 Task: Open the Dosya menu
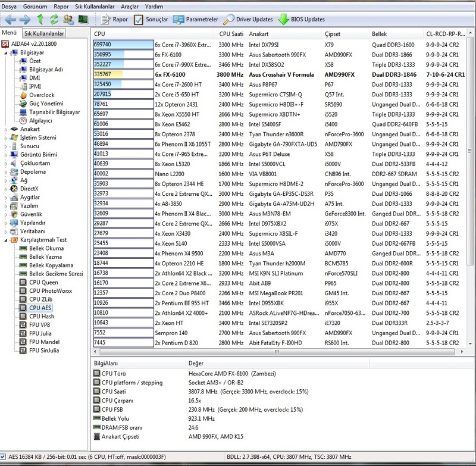click(9, 7)
